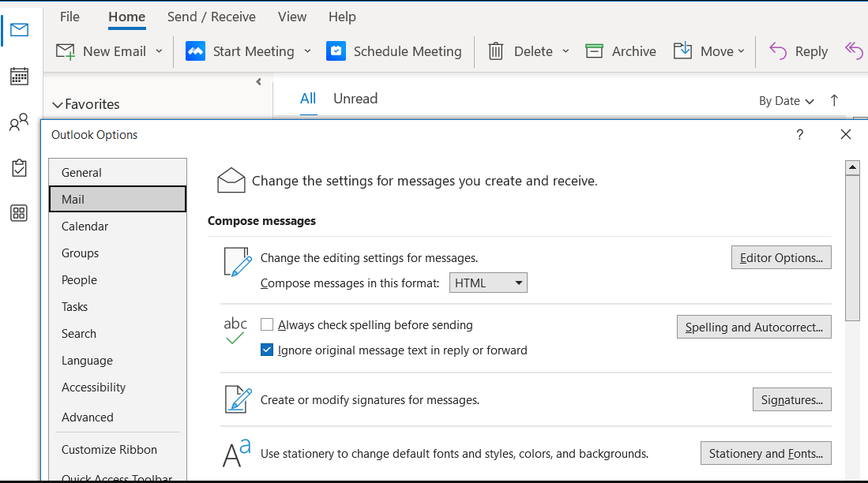The width and height of the screenshot is (868, 483).
Task: Click the Spelling and Autocorrect button
Action: tap(754, 327)
